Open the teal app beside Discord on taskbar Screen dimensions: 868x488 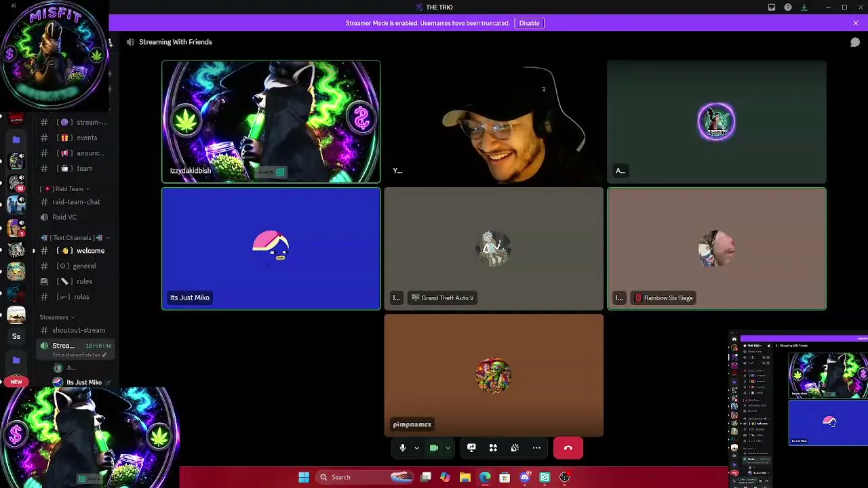pyautogui.click(x=545, y=477)
